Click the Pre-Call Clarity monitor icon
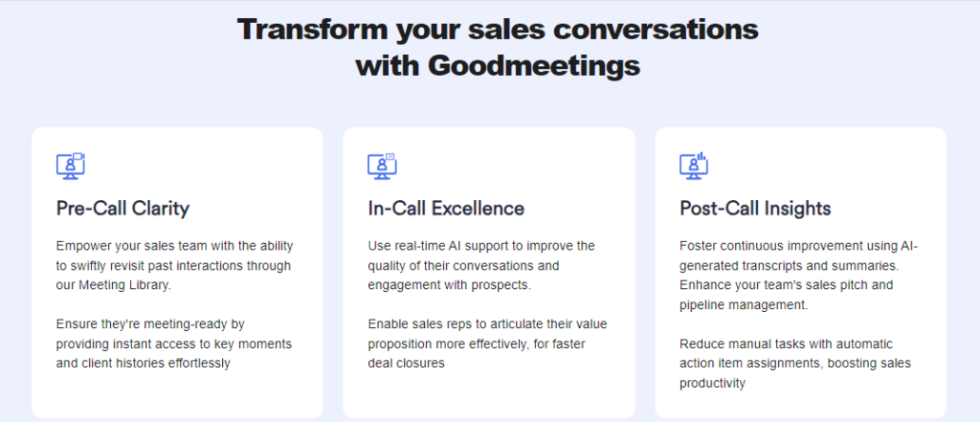The height and width of the screenshot is (422, 980). (x=71, y=166)
